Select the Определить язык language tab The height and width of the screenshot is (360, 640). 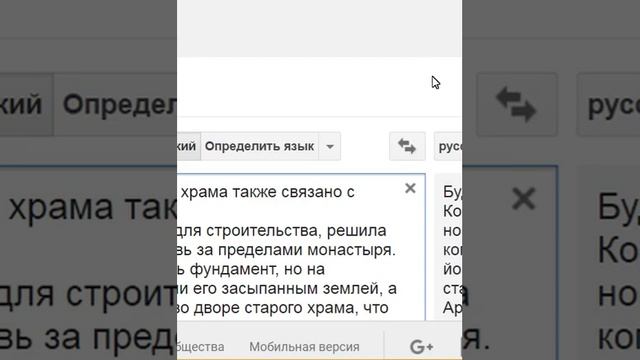pos(260,146)
